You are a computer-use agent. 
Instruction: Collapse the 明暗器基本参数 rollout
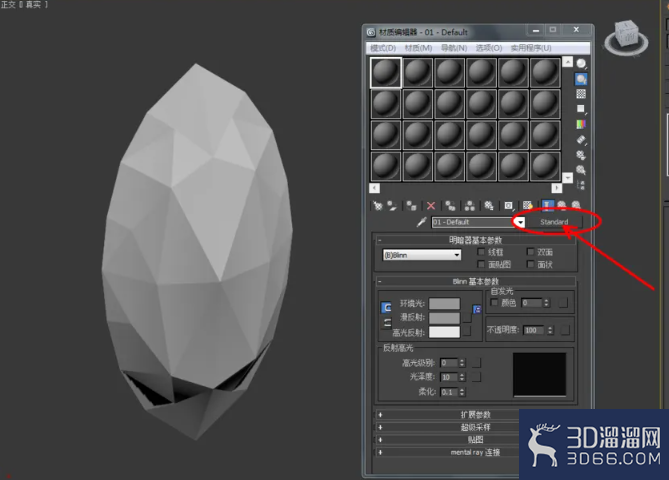tap(475, 240)
